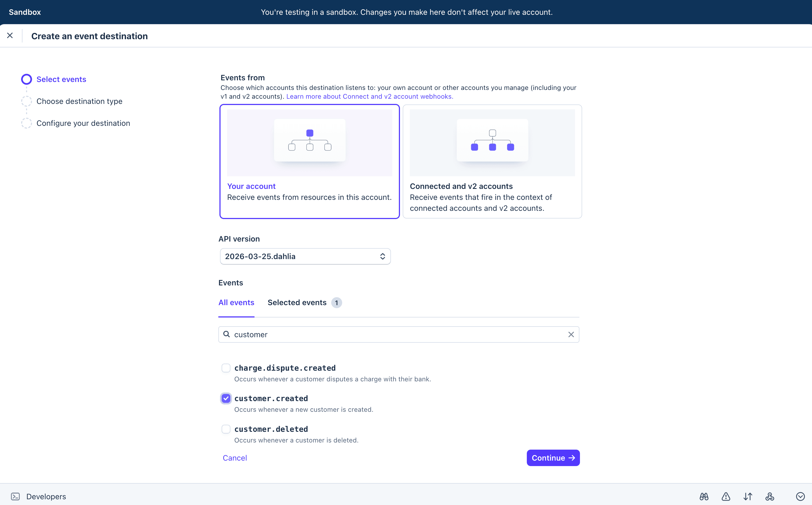Open webhooks icon in the Developers bar

(x=770, y=496)
